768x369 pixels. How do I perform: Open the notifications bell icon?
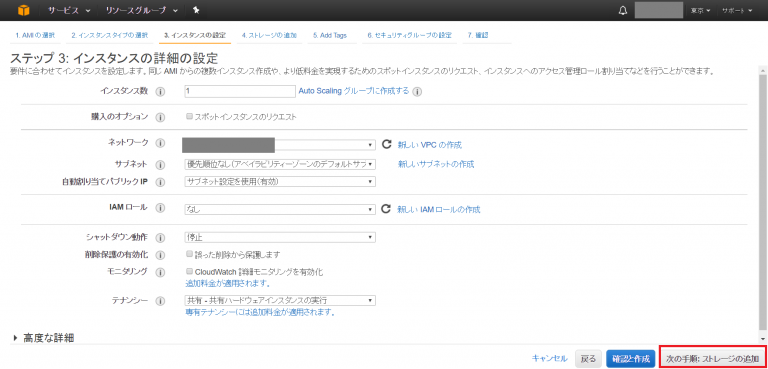(x=623, y=10)
